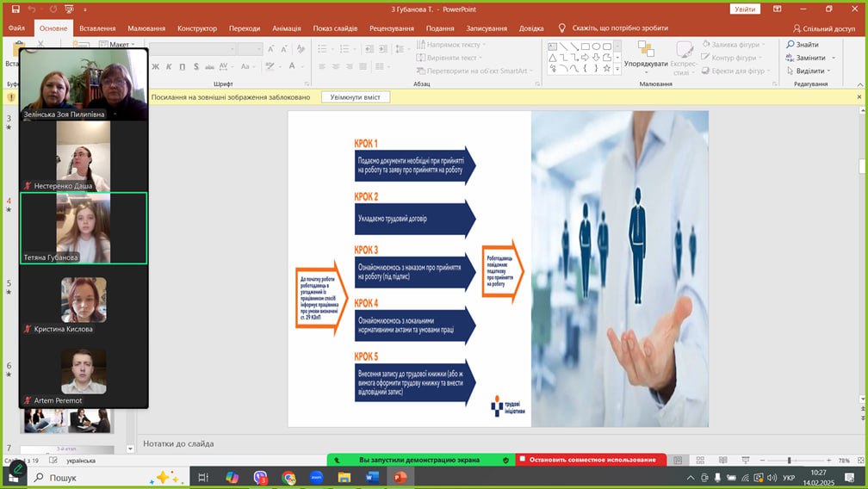Image resolution: width=868 pixels, height=489 pixels.
Task: Click the red stop screen sharing button
Action: pyautogui.click(x=591, y=460)
